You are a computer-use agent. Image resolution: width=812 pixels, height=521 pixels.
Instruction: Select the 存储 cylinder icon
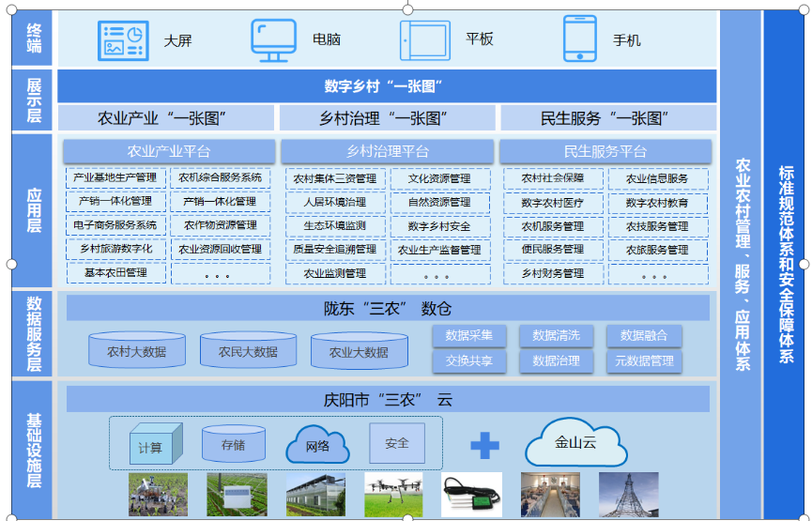click(x=234, y=443)
